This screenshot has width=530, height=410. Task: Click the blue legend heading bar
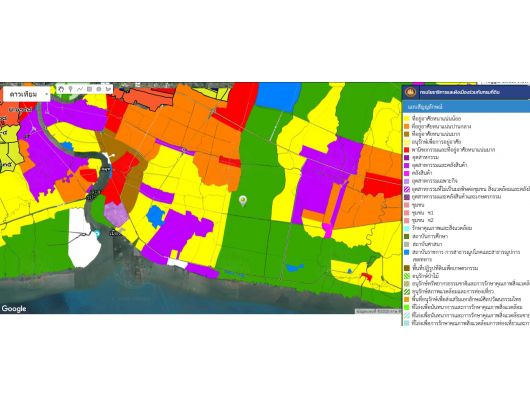click(x=466, y=106)
